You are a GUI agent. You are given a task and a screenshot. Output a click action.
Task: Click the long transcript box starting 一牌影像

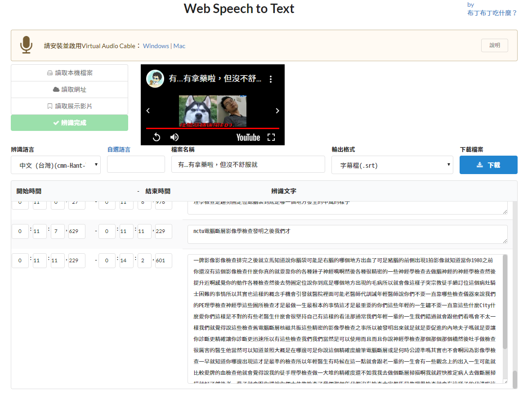click(x=345, y=319)
